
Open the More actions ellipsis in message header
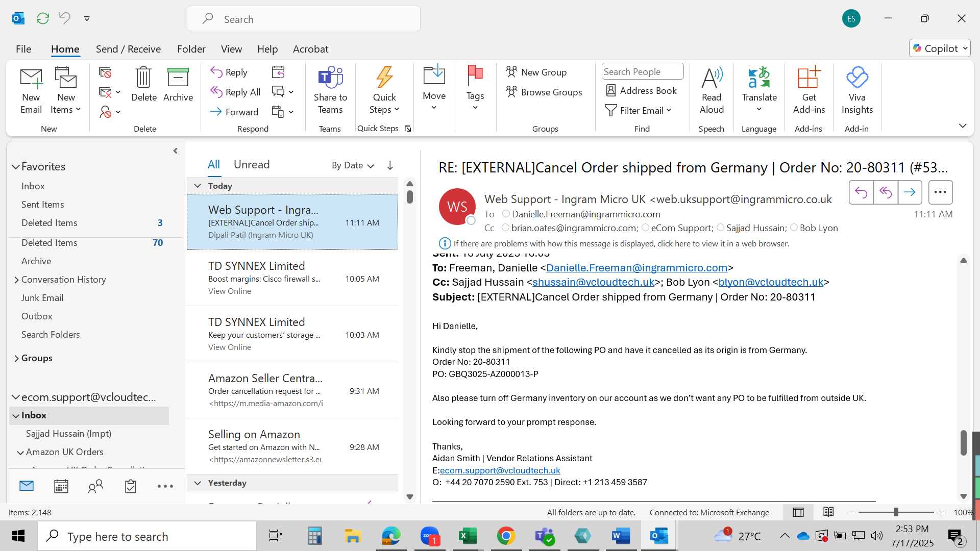[x=940, y=192]
